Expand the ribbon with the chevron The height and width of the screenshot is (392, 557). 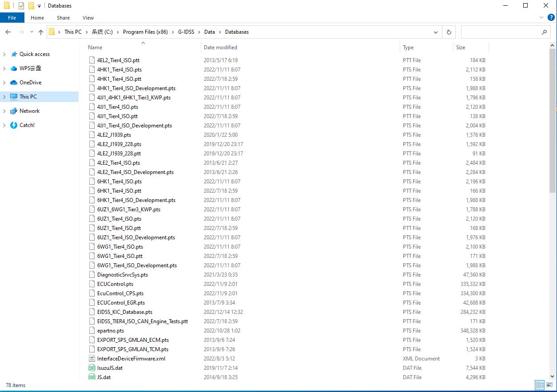coord(541,18)
